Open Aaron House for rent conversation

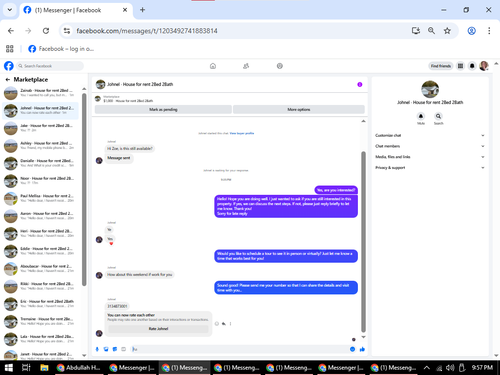coord(40,216)
